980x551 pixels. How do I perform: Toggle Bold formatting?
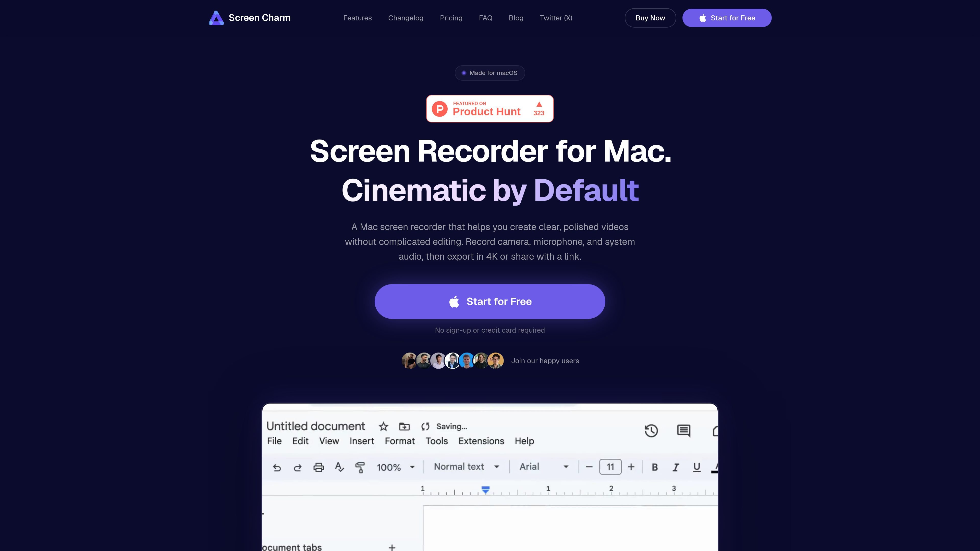(x=654, y=467)
